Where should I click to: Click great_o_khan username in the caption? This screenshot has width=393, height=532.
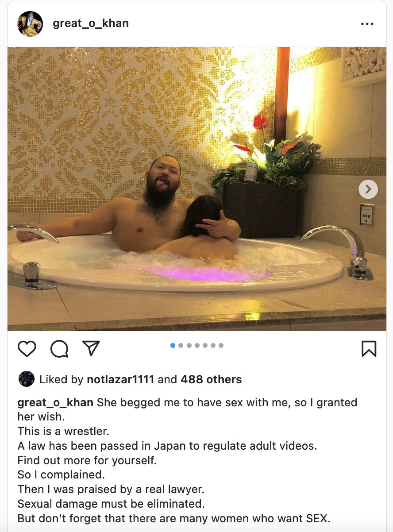(55, 402)
